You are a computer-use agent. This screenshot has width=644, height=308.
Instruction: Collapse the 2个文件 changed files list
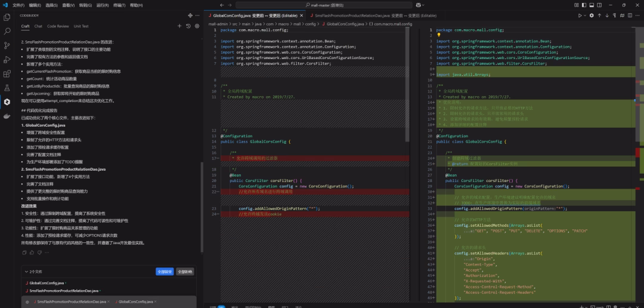coord(25,272)
